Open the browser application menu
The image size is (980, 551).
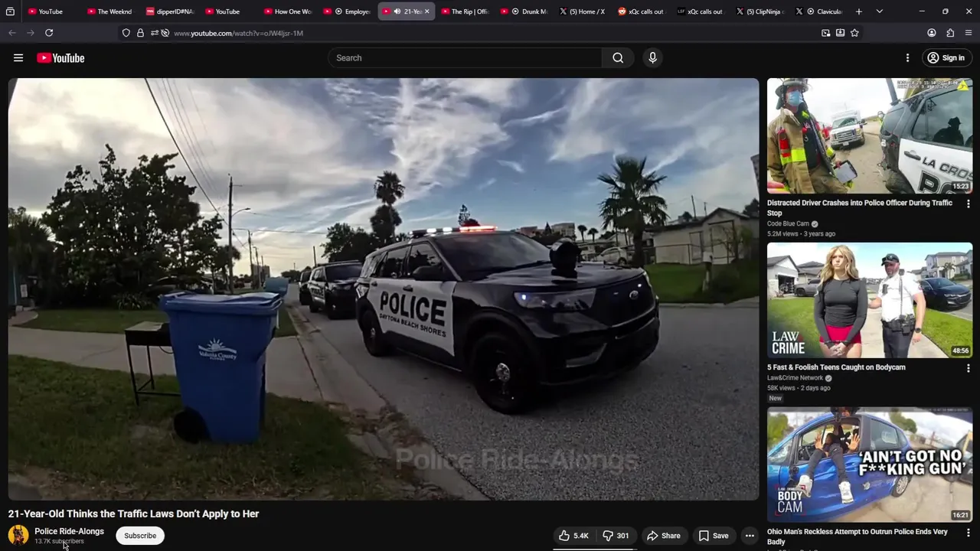(x=969, y=33)
